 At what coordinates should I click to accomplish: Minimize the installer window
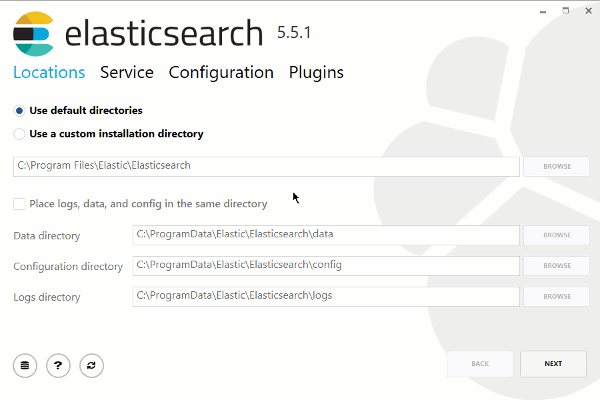click(x=543, y=11)
